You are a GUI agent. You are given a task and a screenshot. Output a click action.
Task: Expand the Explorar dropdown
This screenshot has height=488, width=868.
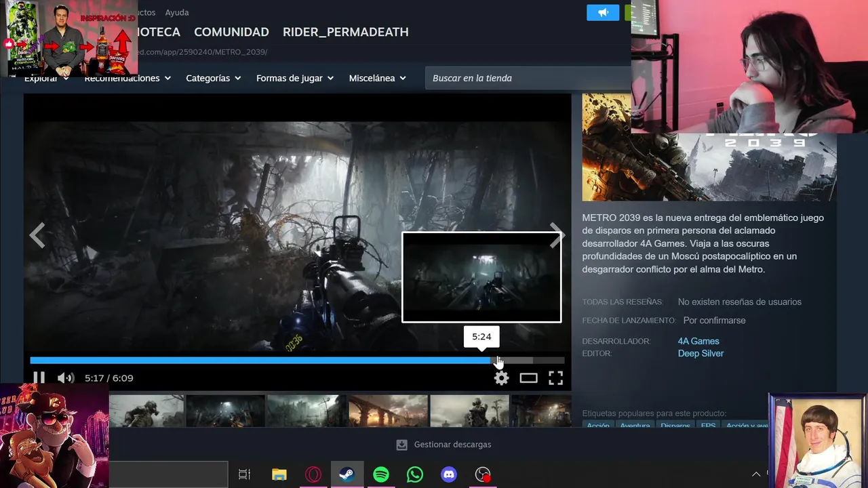click(47, 78)
